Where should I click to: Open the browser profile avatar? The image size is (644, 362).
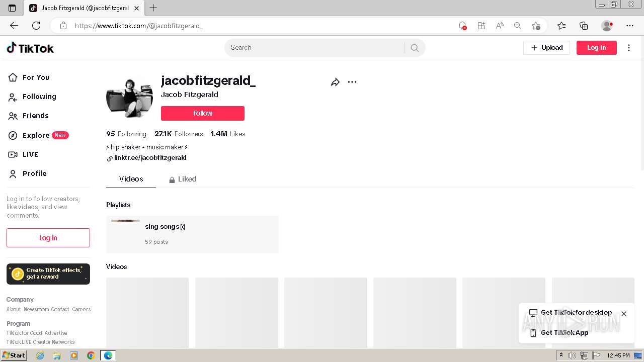(x=607, y=26)
